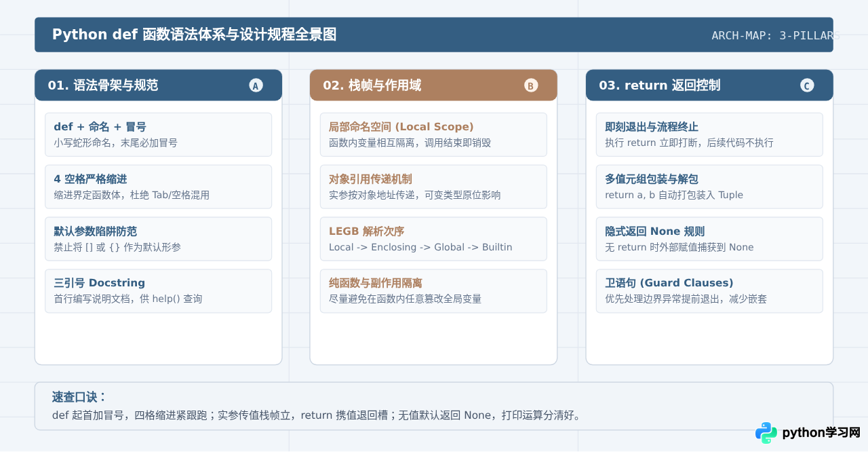Select the "def + 命名 + 冒号" card

pos(158,134)
